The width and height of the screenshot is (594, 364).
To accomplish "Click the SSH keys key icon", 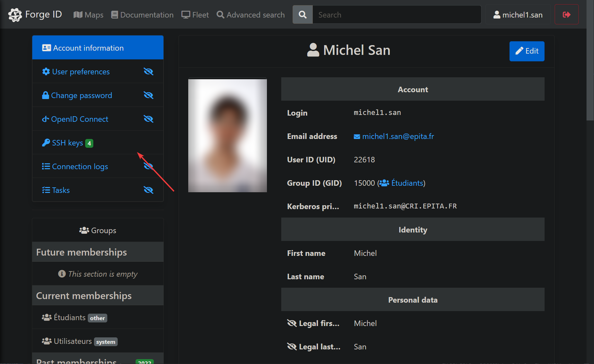I will click(46, 143).
